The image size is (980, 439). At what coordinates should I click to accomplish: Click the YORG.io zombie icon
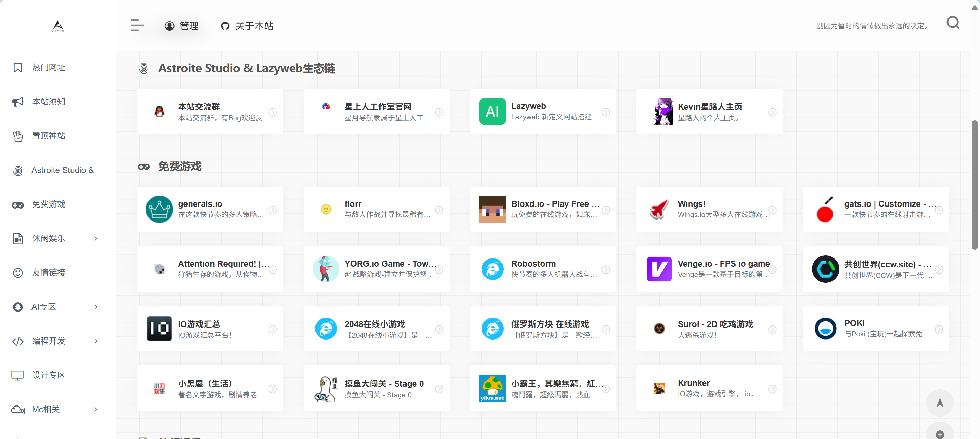pos(326,269)
